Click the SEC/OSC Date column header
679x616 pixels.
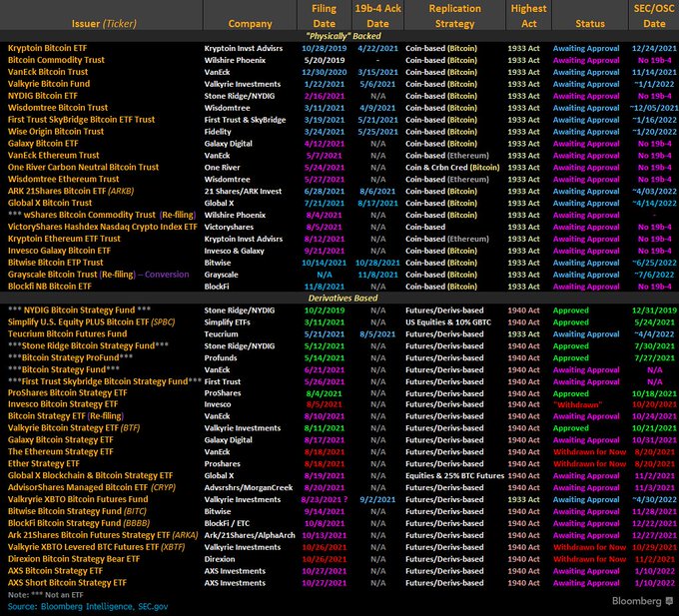click(654, 16)
